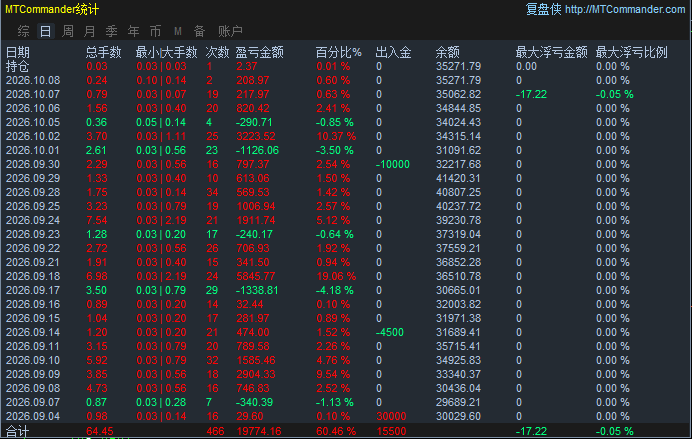Click the total lots 64.45
Screen dimensions: 692x439
click(x=100, y=431)
